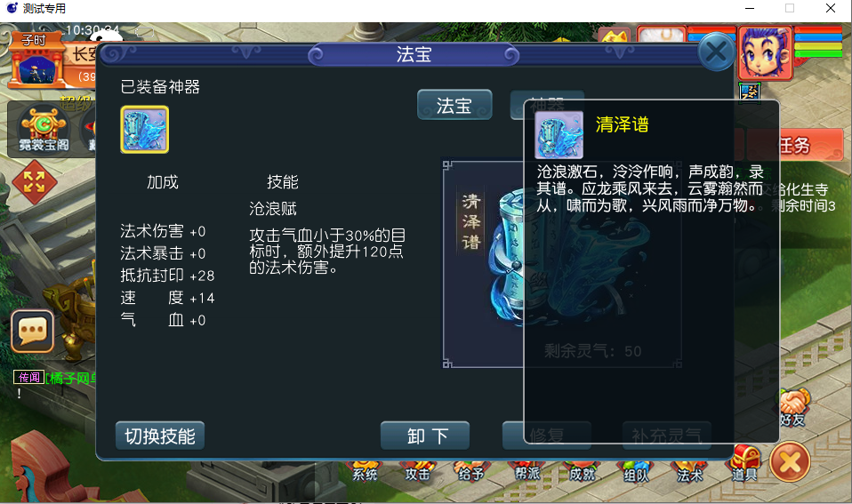Click the 切换技能 button

coord(160,436)
